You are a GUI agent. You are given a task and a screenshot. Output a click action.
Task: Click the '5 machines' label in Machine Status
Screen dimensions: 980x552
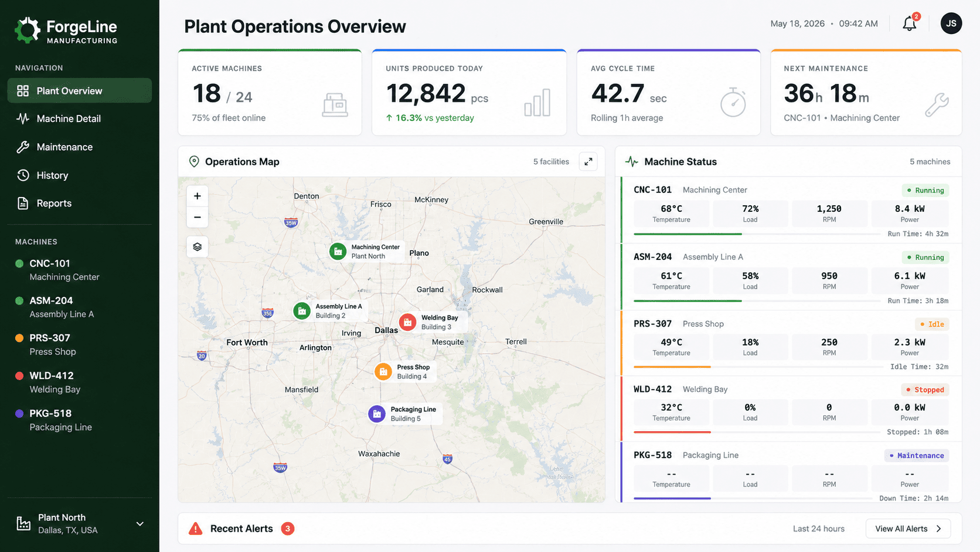click(930, 161)
